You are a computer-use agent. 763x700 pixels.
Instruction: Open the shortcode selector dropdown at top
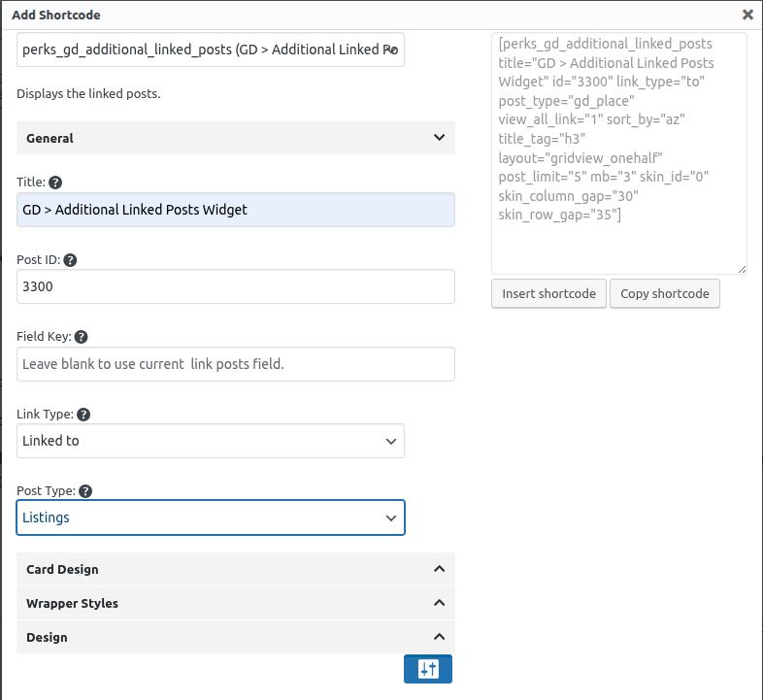(210, 50)
